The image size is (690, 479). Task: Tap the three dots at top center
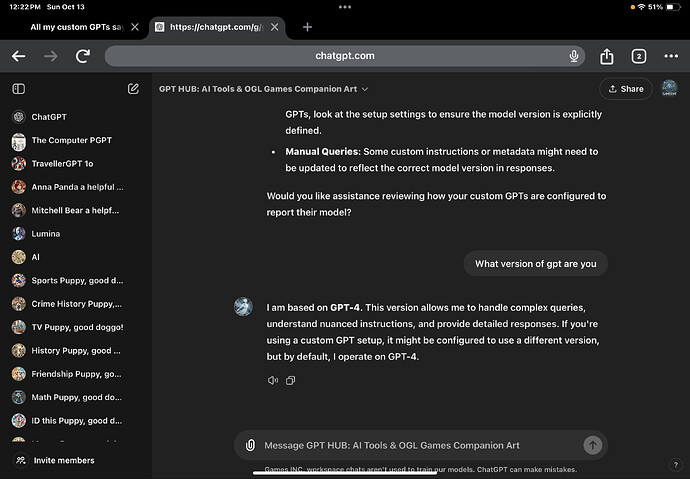pos(345,7)
